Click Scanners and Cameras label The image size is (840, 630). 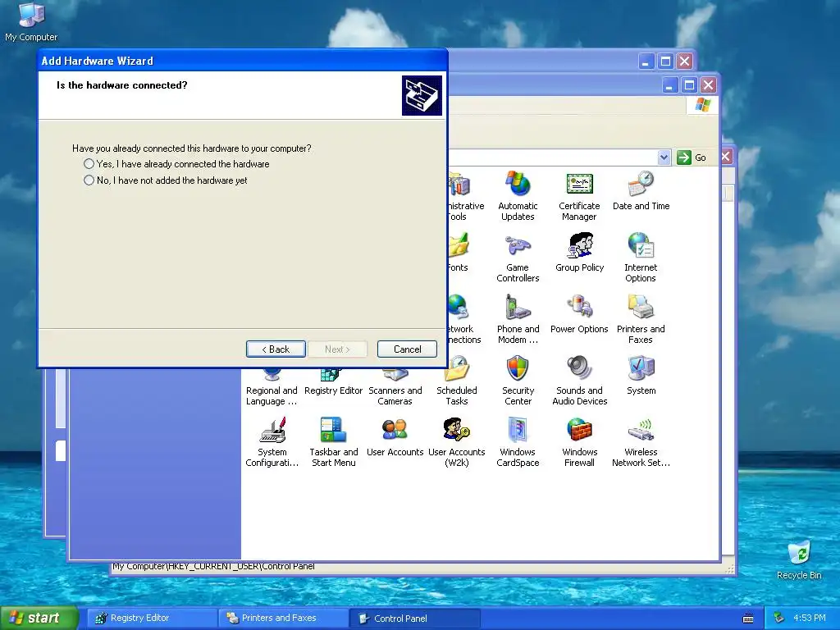pyautogui.click(x=395, y=396)
